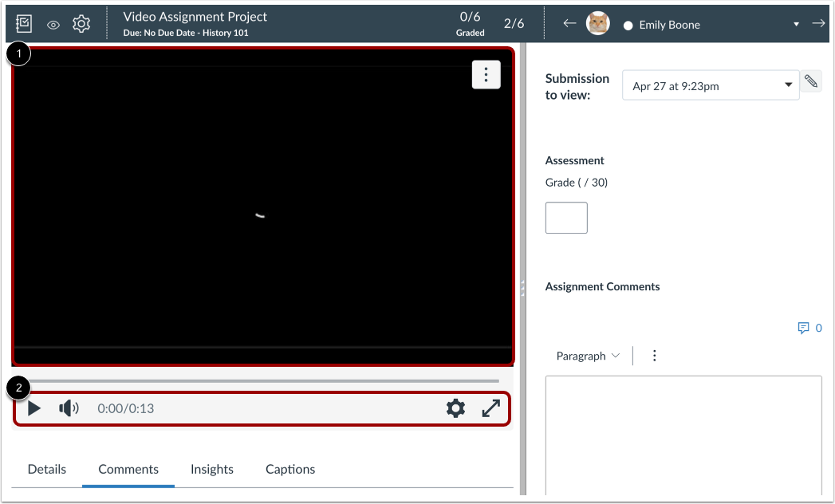This screenshot has height=504, width=835.
Task: Open the Submission to view dropdown
Action: tap(711, 85)
